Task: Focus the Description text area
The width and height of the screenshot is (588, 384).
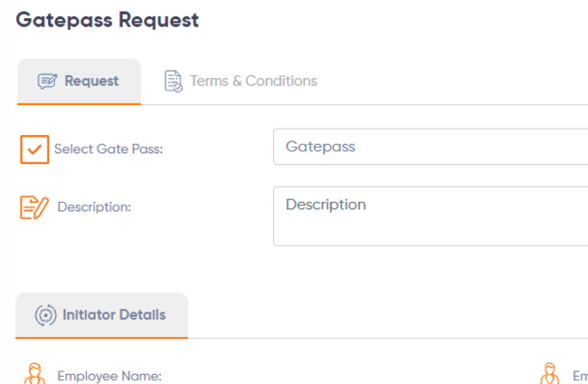Action: pyautogui.click(x=431, y=216)
